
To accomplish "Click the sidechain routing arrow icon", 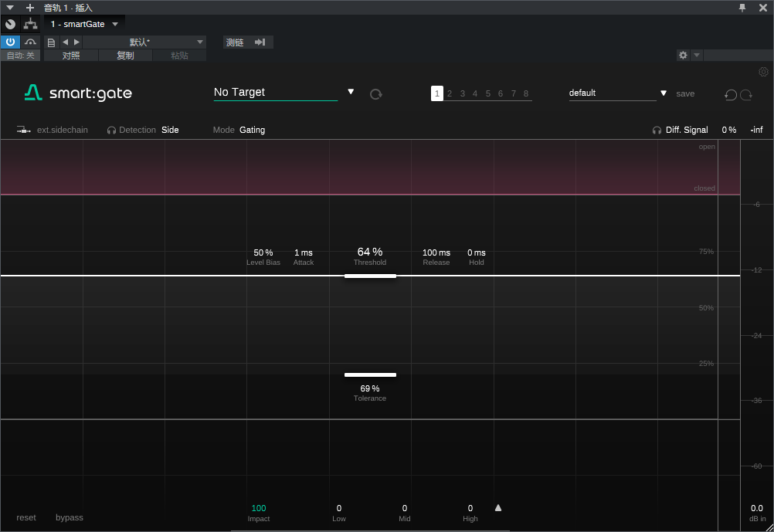I will point(260,42).
